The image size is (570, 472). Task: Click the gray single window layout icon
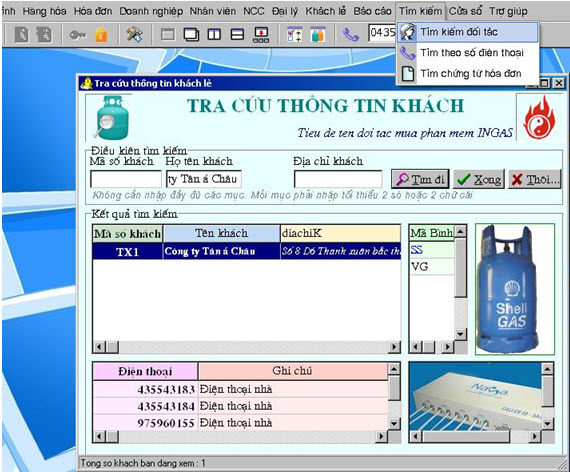168,35
